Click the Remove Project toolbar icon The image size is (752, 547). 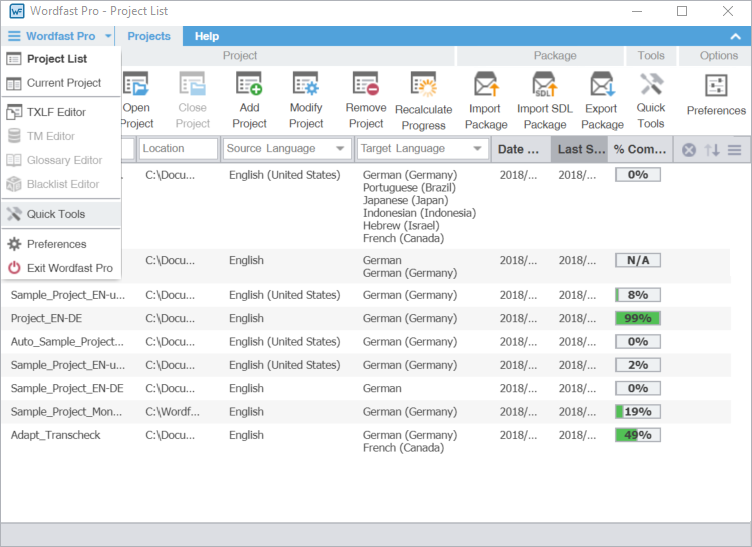tap(366, 83)
